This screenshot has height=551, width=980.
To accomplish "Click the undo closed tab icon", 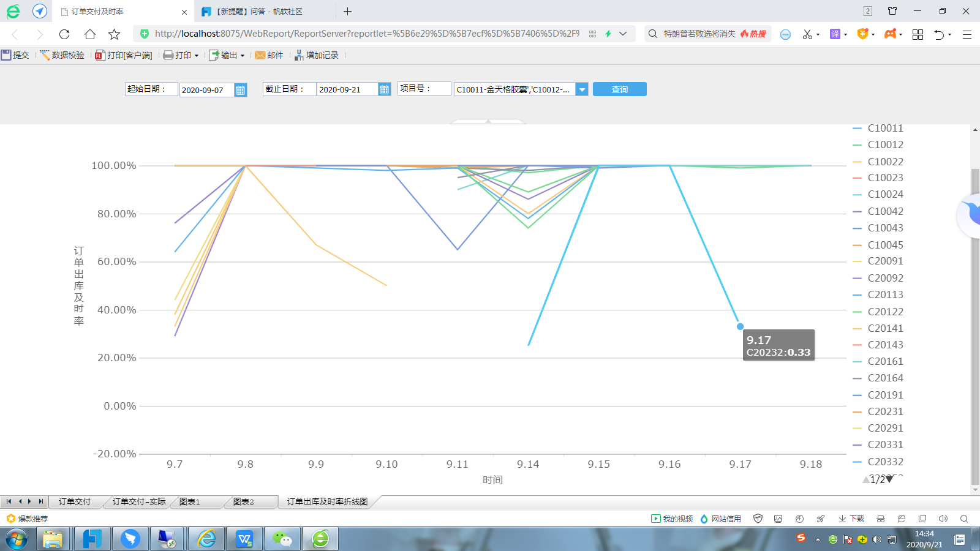I will (939, 34).
